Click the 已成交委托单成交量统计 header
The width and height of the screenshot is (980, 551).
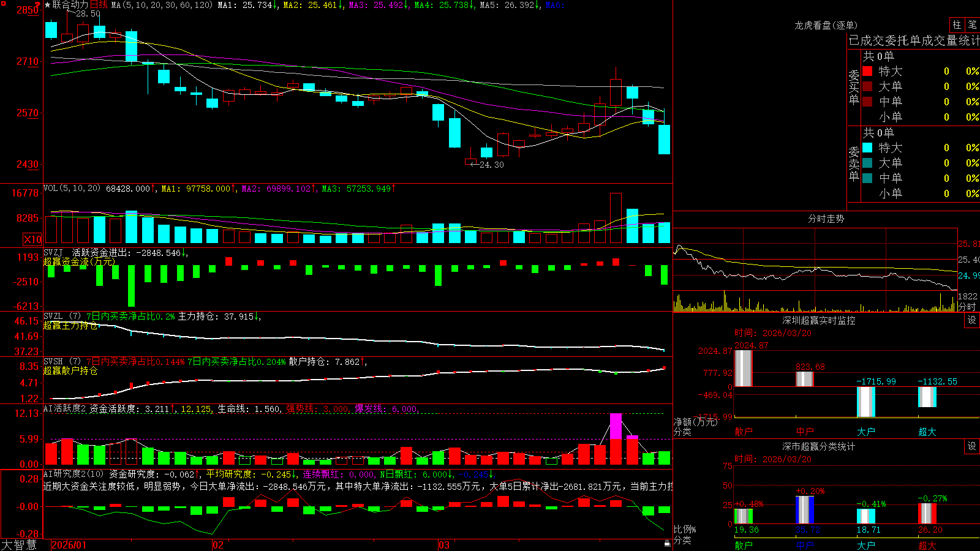point(914,40)
